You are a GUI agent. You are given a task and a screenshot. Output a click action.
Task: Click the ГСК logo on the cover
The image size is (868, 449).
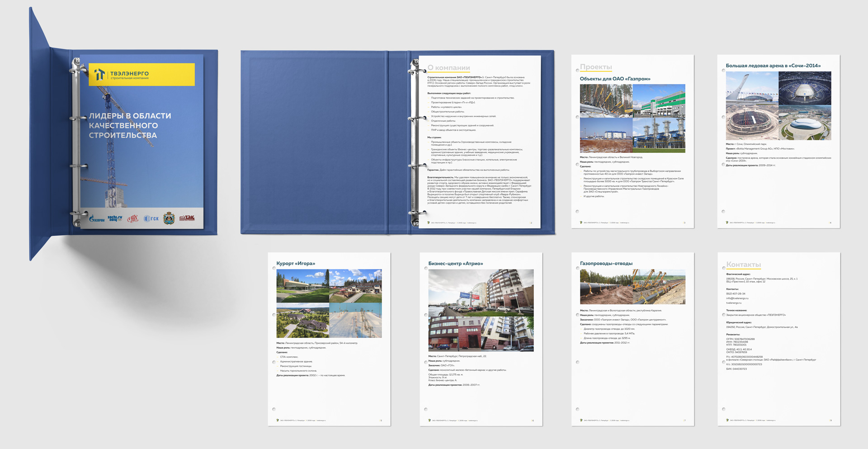tap(151, 219)
